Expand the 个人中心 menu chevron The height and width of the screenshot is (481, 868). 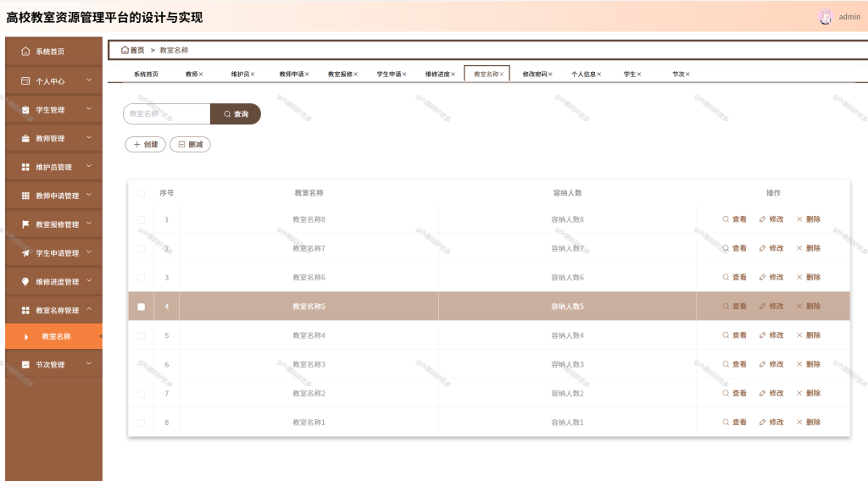[x=89, y=80]
